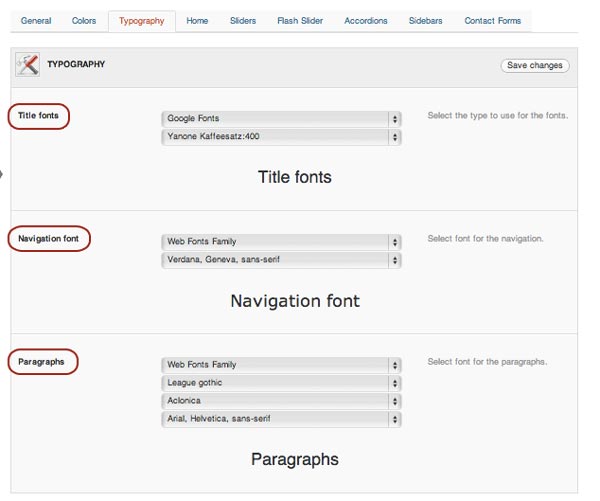Open the Flash Slider tab
Viewport: 600px width, 501px height.
[x=300, y=21]
